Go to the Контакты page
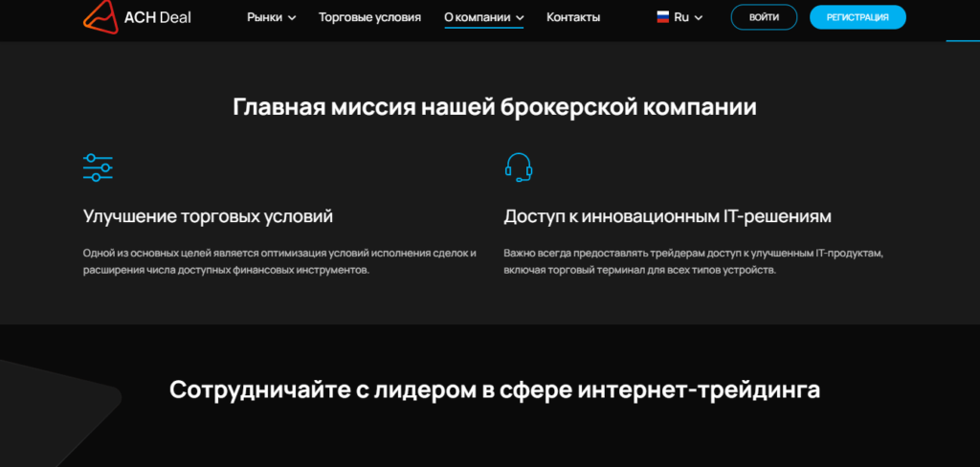 pos(573,17)
